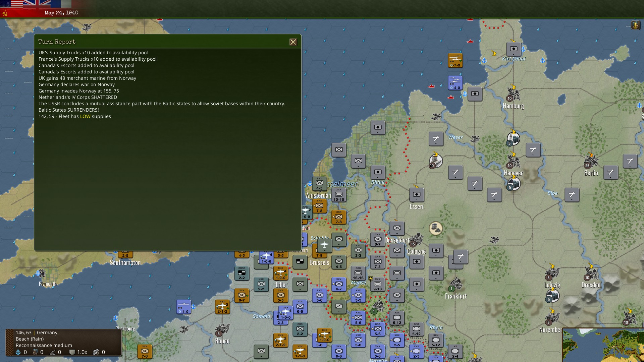Select the 9-10 armor unit with star badge
The image size is (644, 362).
tap(378, 284)
